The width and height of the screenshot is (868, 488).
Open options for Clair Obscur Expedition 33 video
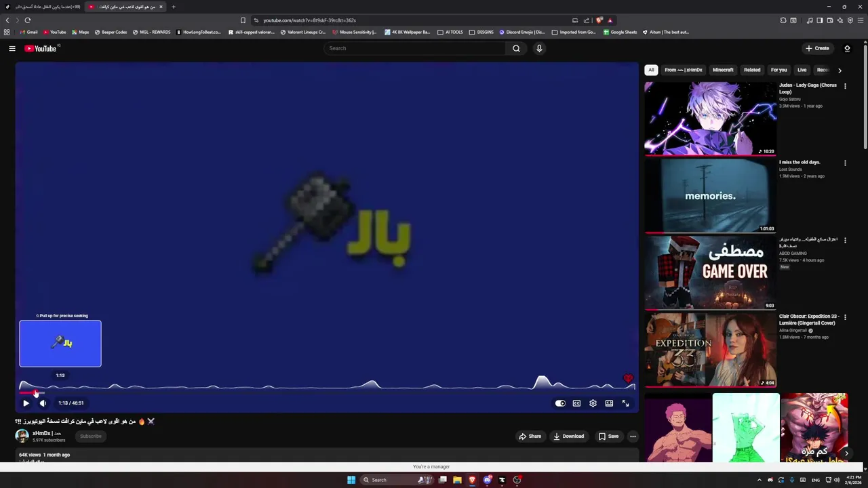pos(845,317)
